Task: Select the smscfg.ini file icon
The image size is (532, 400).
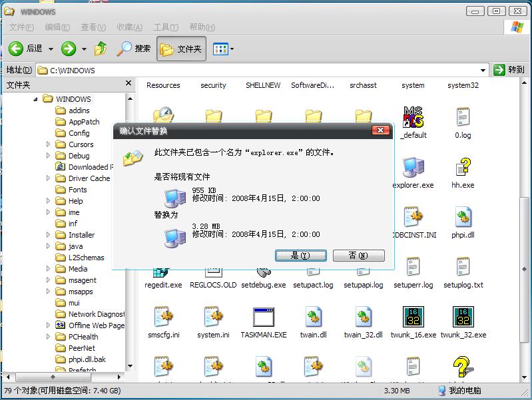Action: tap(164, 317)
